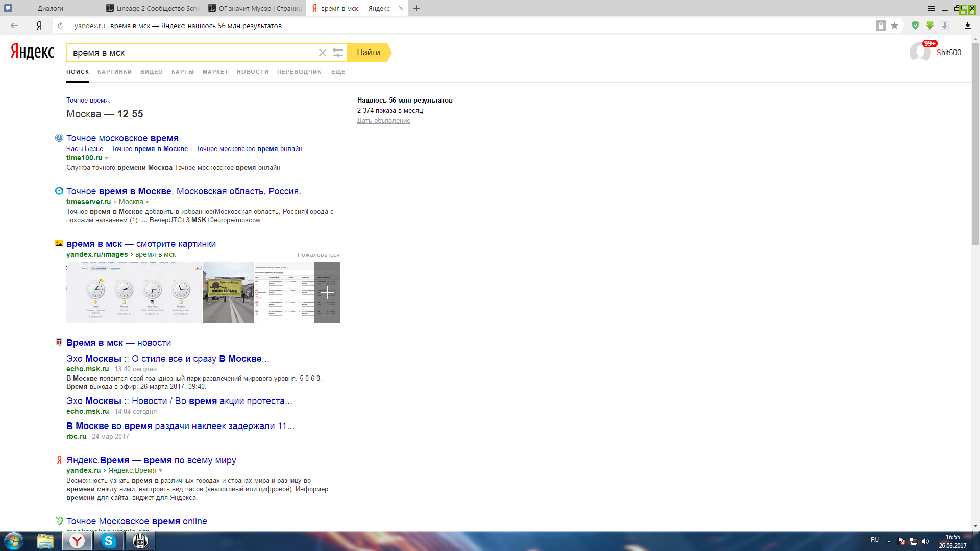
Task: Click the bookmark star icon
Action: click(x=894, y=26)
